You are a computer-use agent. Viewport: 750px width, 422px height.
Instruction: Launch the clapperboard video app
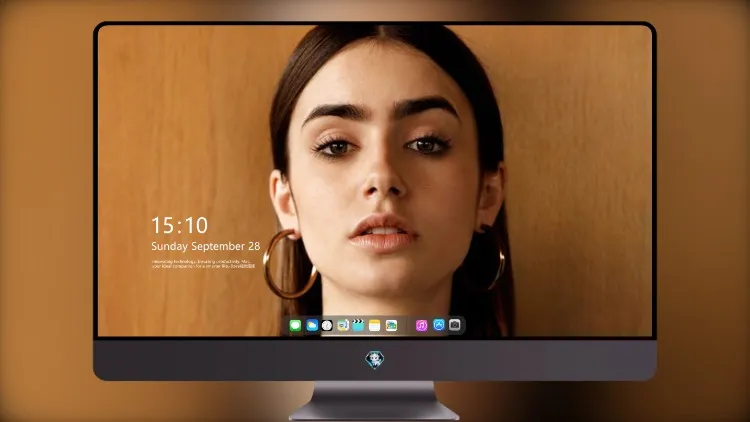(x=358, y=325)
